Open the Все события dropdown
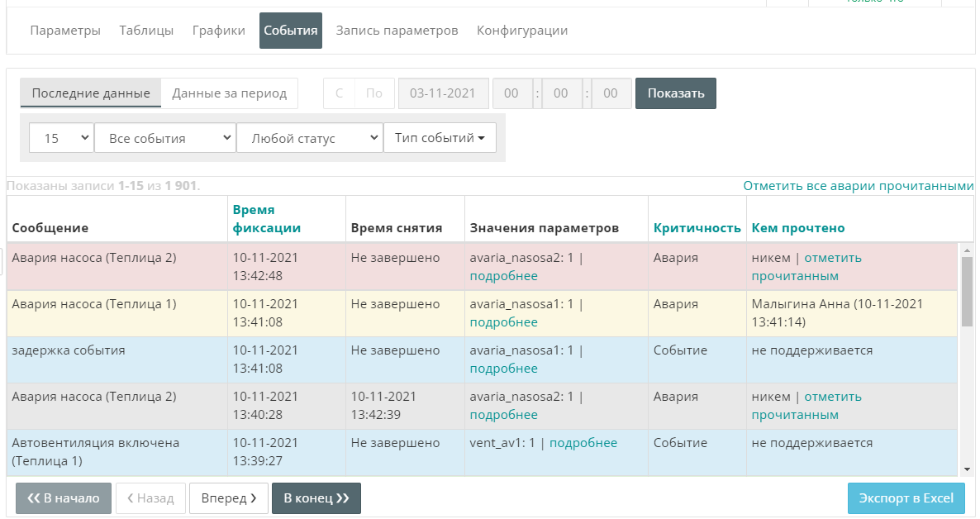The width and height of the screenshot is (980, 519). [x=165, y=138]
